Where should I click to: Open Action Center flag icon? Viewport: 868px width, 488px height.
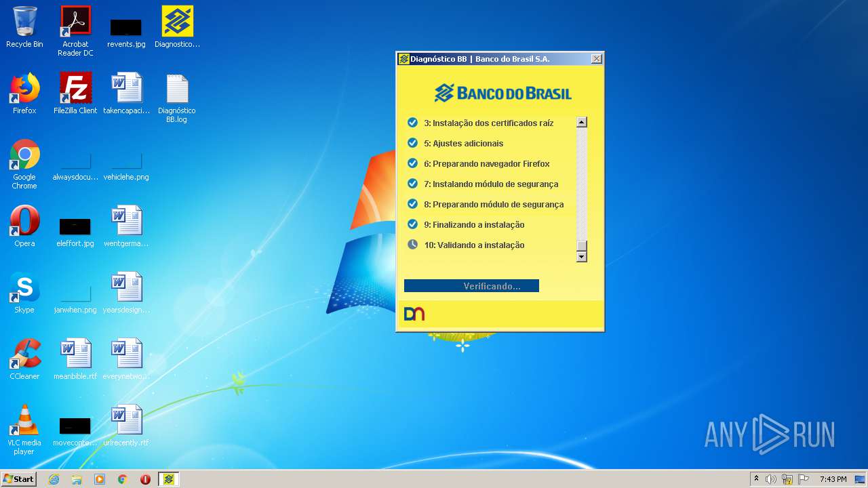click(804, 479)
